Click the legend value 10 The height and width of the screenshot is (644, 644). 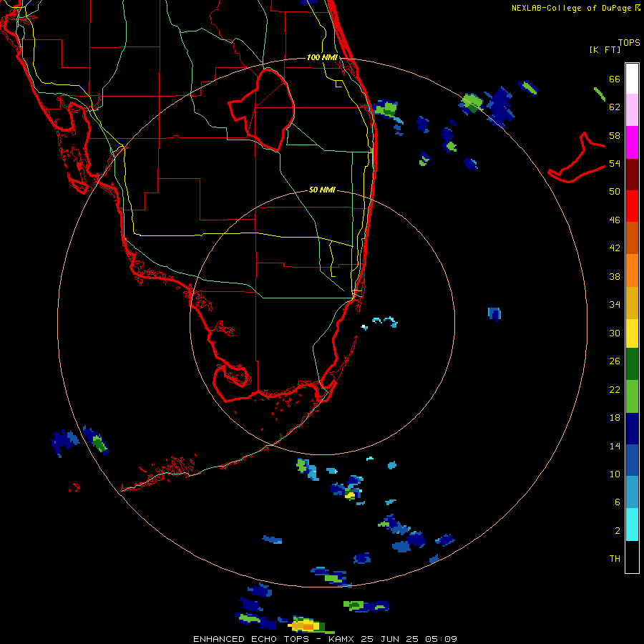coord(615,474)
